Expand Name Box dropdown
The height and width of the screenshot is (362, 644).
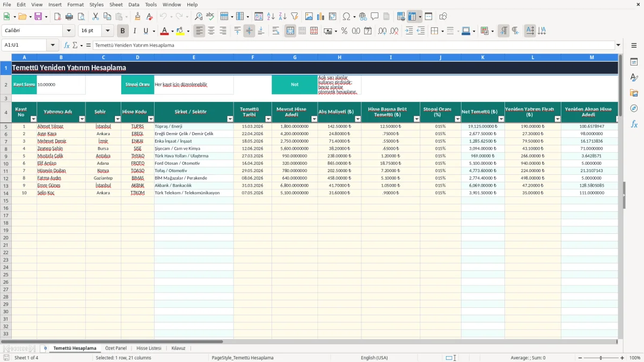[53, 45]
